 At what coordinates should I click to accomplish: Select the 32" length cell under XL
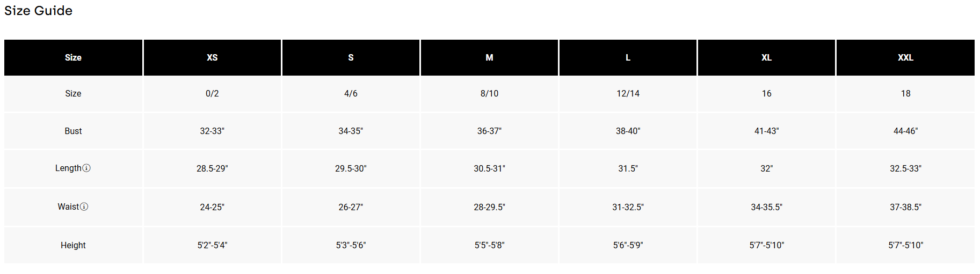coord(766,168)
